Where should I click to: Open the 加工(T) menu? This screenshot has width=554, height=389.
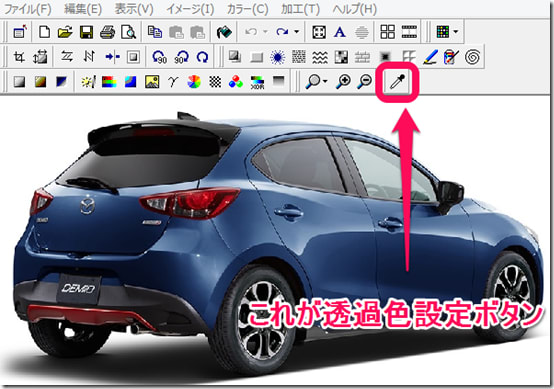[300, 9]
